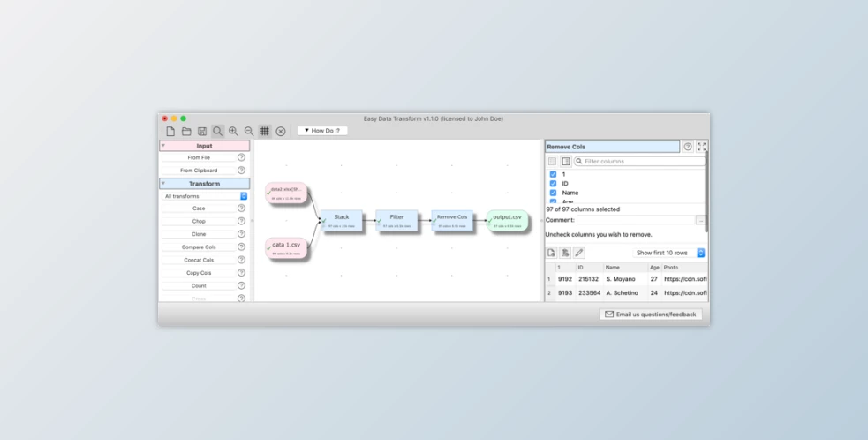The image size is (868, 440).
Task: Click the Name column header in table
Action: pyautogui.click(x=625, y=267)
